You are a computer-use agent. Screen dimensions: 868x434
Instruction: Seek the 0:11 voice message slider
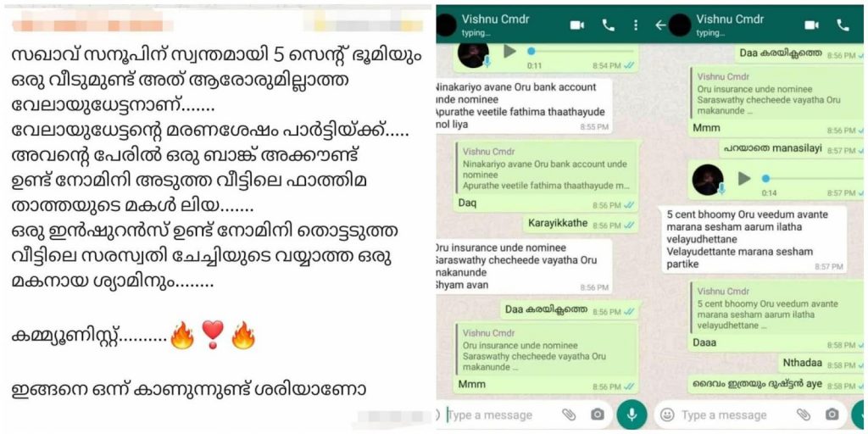[581, 52]
